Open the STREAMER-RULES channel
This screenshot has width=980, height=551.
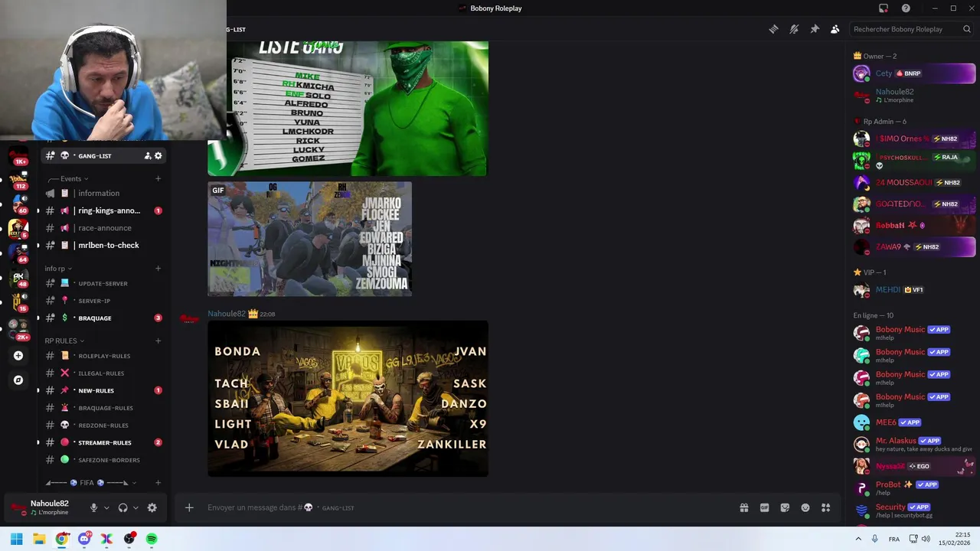click(x=103, y=442)
